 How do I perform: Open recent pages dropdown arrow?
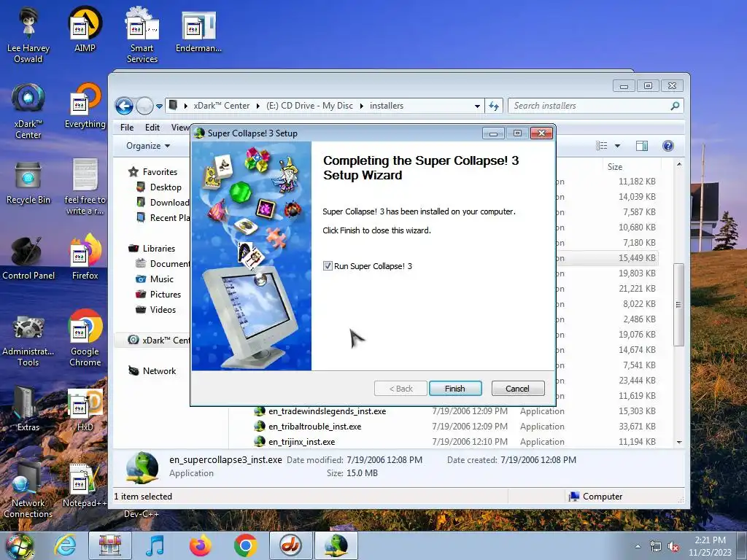click(x=159, y=106)
